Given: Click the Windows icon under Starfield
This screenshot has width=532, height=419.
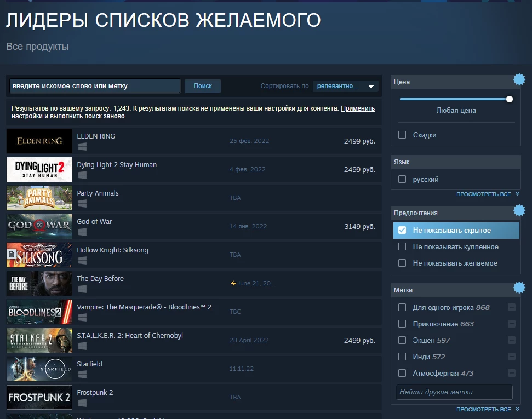Looking at the screenshot, I should point(82,375).
